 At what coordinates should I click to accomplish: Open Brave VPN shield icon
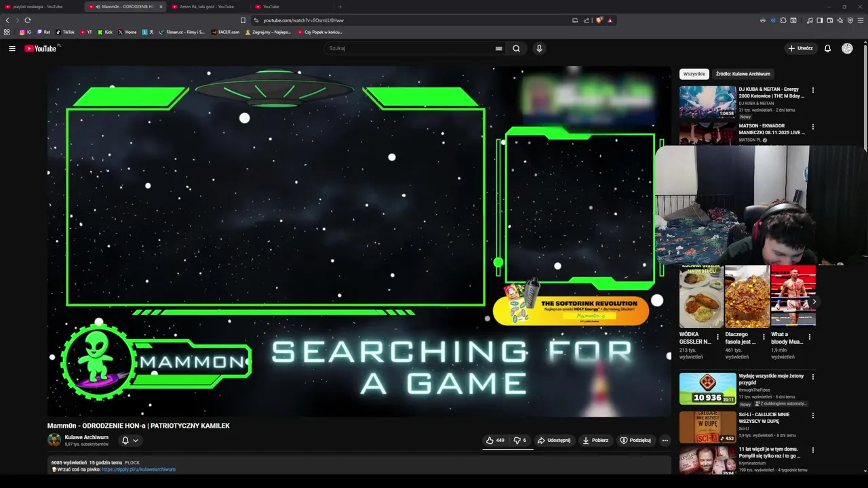[850, 20]
